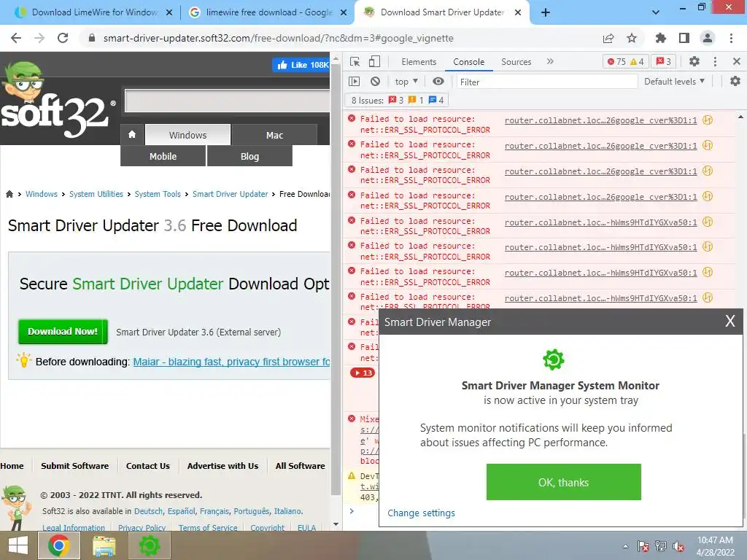The height and width of the screenshot is (560, 747).
Task: Open DevTools customize three-dot menu
Action: pyautogui.click(x=715, y=61)
